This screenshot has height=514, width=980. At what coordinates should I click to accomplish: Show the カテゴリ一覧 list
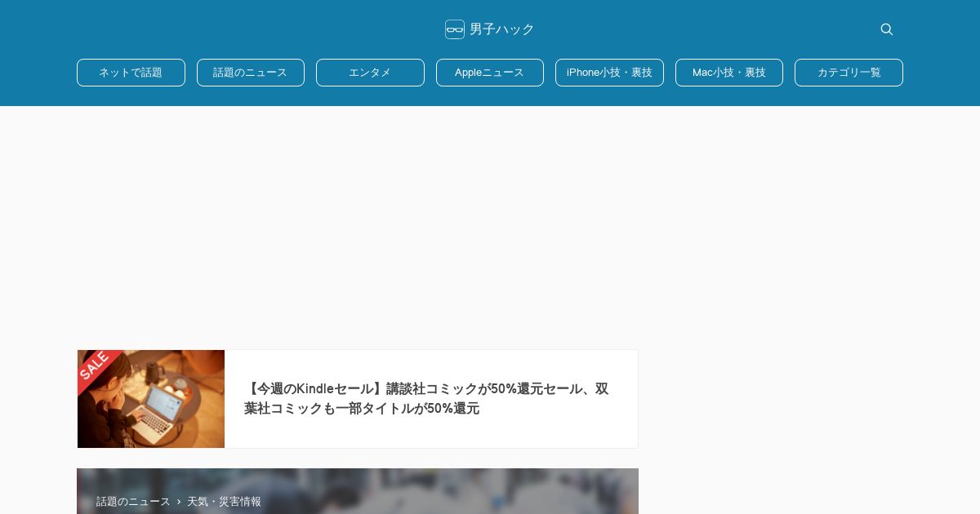pos(849,73)
